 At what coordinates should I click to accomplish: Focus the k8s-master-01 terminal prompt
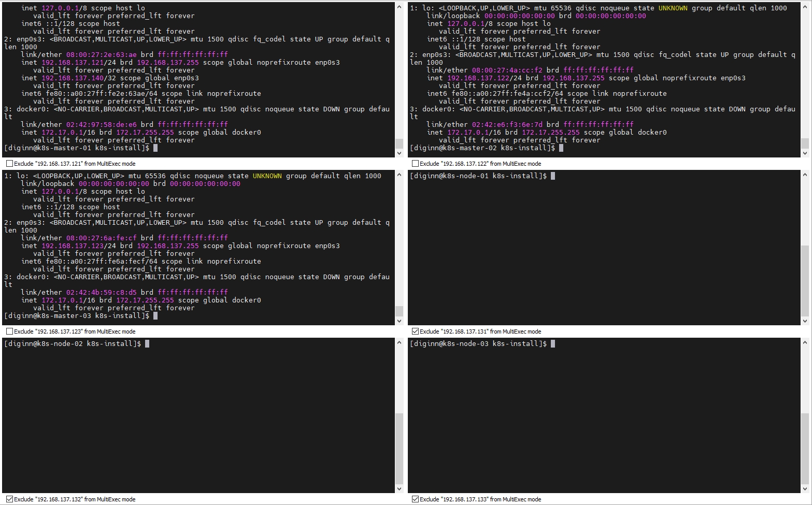pyautogui.click(x=155, y=148)
